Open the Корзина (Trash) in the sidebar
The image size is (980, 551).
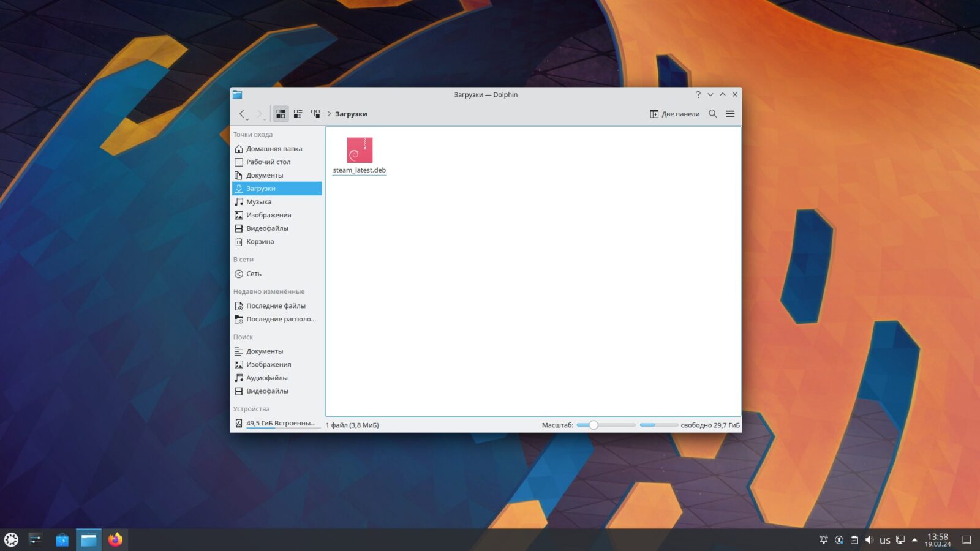tap(260, 241)
